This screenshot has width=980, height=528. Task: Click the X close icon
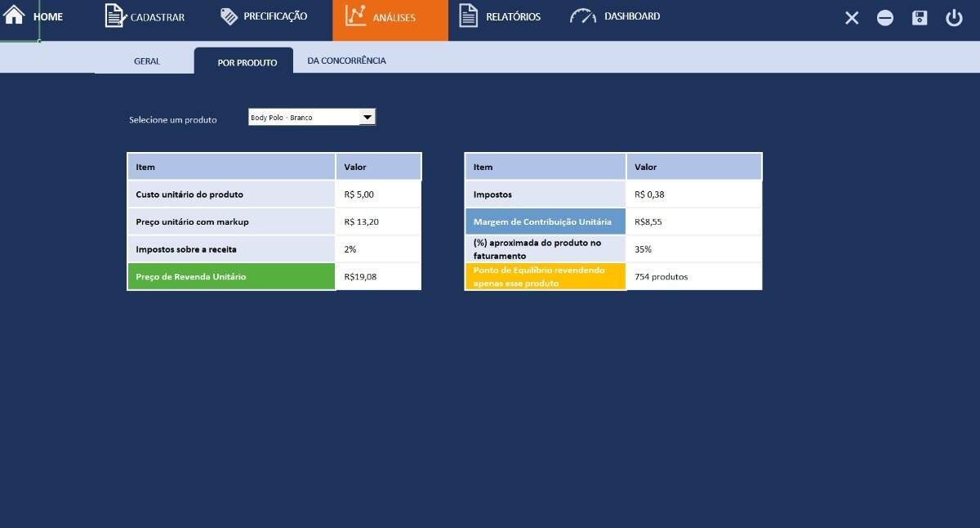coord(852,18)
